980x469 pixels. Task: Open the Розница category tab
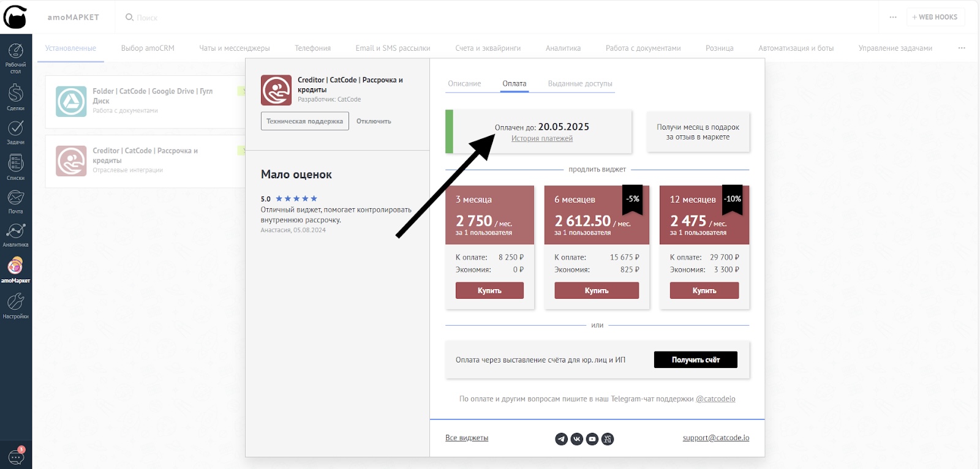(719, 48)
